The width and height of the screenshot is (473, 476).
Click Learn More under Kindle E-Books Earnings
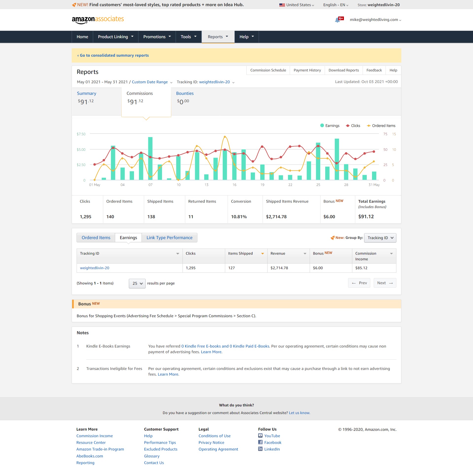point(211,352)
